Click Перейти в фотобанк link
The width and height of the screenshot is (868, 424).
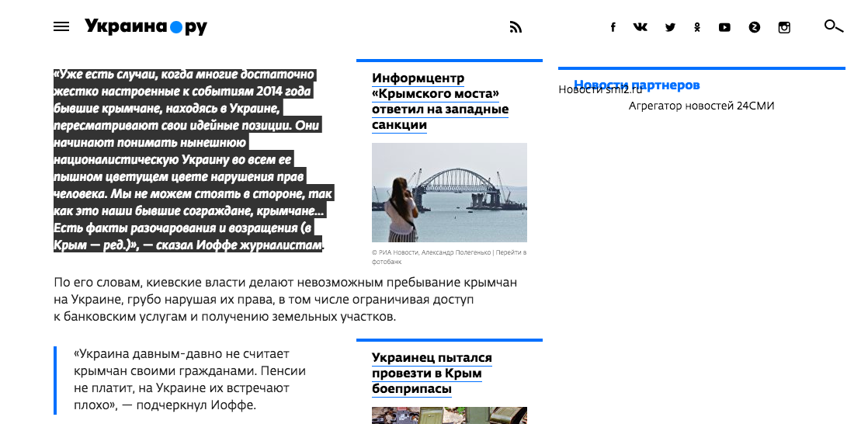(x=449, y=257)
